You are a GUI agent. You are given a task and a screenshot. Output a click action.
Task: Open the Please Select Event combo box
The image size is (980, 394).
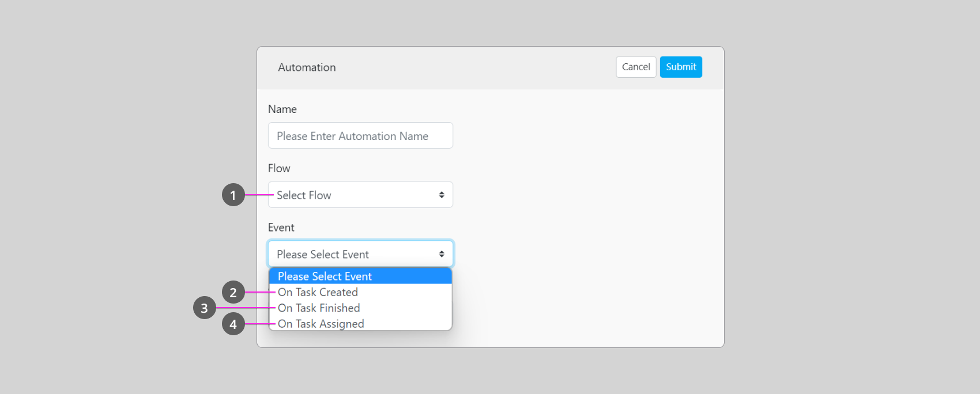360,254
